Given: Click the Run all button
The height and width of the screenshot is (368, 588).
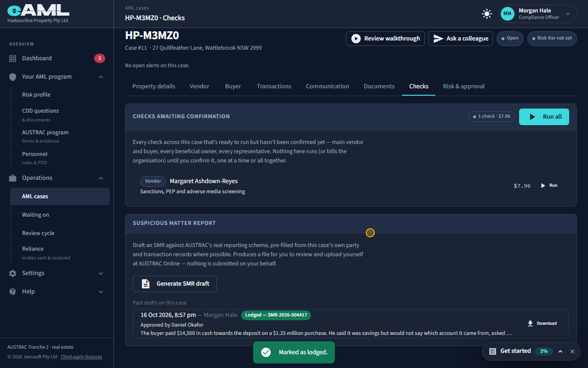Looking at the screenshot, I should [544, 117].
